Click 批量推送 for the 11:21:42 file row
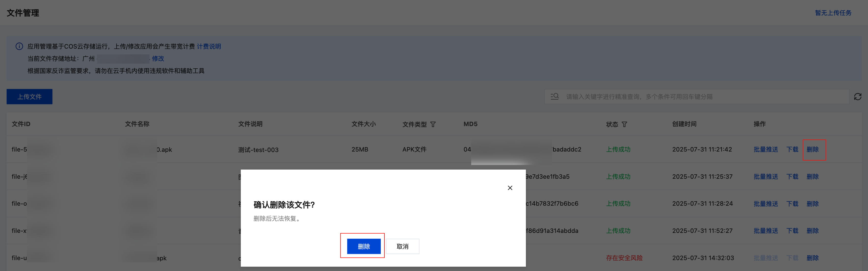 tap(766, 149)
